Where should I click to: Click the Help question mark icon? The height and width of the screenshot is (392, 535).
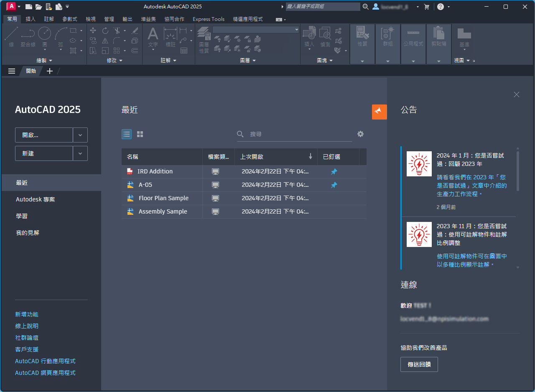[x=441, y=7]
